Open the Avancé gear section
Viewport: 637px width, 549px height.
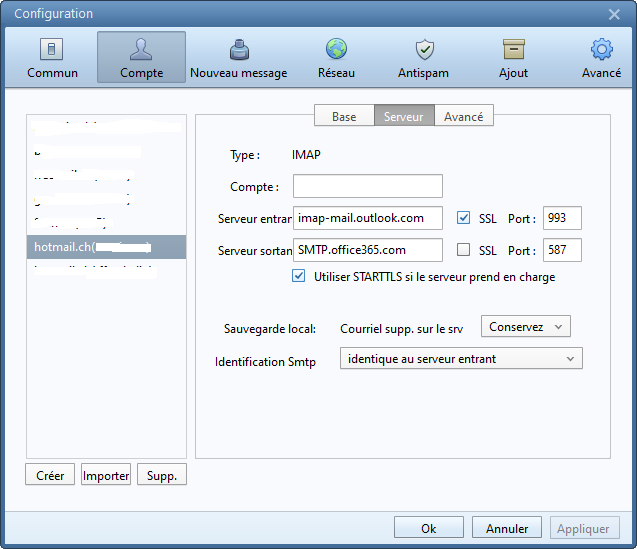[x=601, y=58]
